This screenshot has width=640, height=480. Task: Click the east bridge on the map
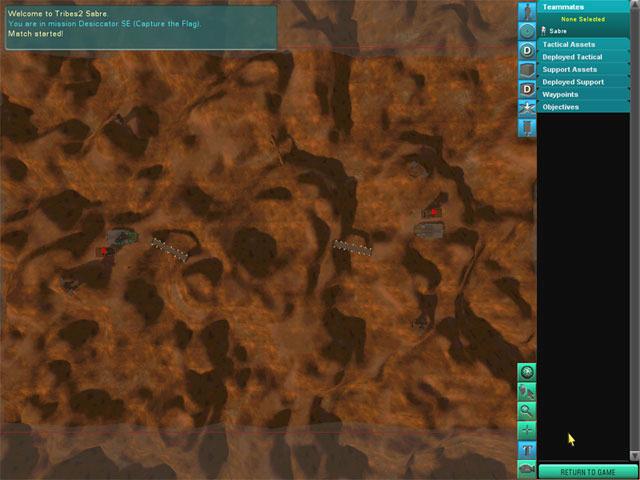[x=352, y=248]
